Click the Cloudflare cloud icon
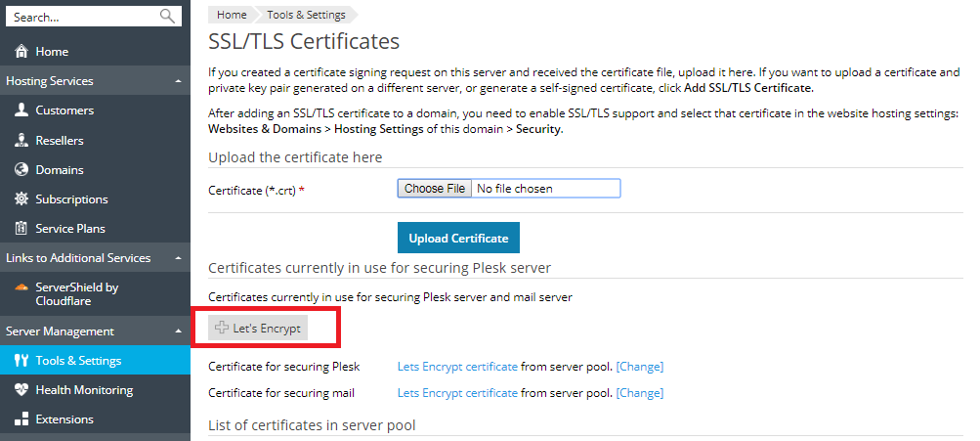This screenshot has width=980, height=441. coord(21,287)
